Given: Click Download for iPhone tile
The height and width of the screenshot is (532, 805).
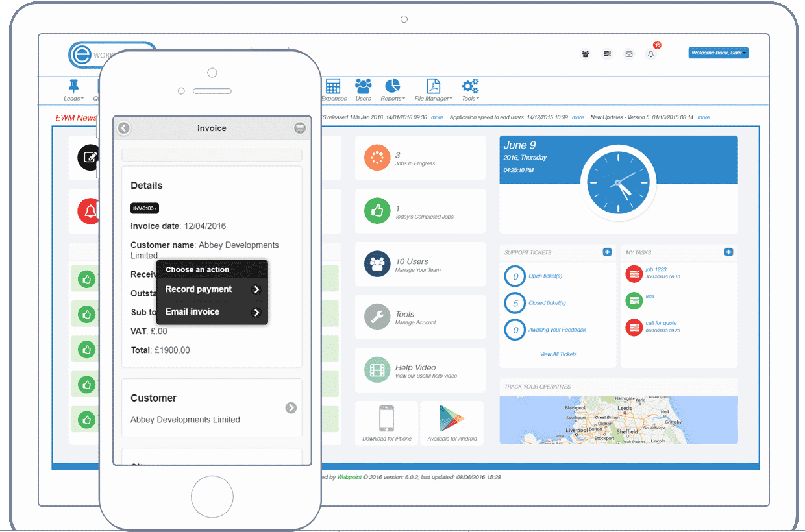Looking at the screenshot, I should click(x=387, y=423).
